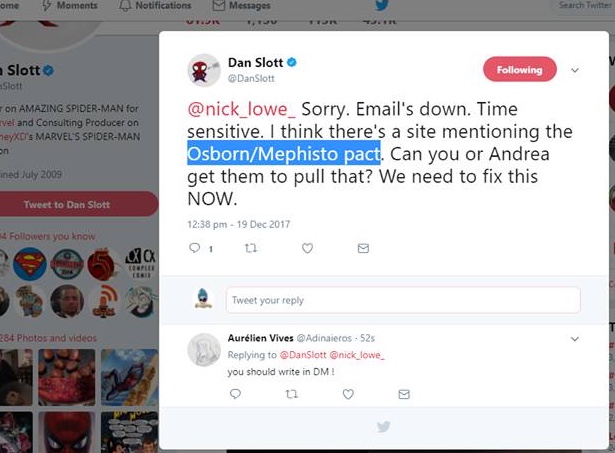This screenshot has height=453, width=615.
Task: Like Aurélien Vives' reply
Action: point(348,394)
